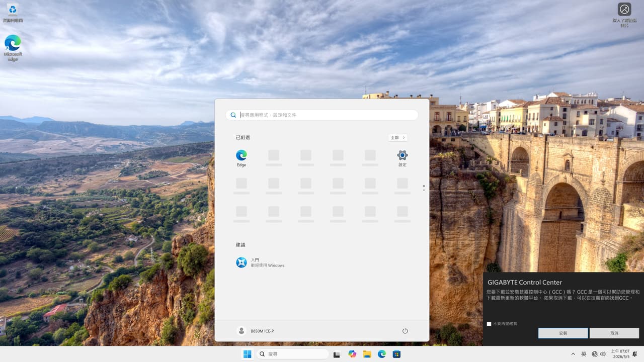
Task: Expand the All (全部) apps list
Action: point(398,137)
